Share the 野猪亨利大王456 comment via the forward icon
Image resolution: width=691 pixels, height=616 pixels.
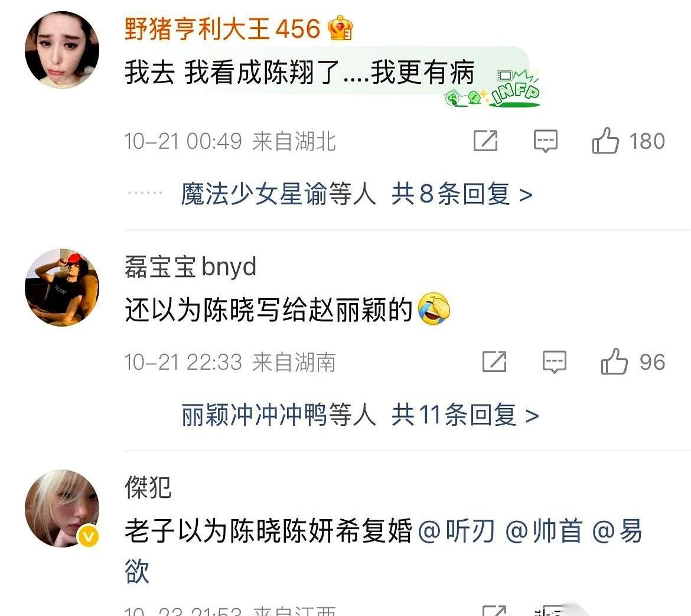(485, 141)
